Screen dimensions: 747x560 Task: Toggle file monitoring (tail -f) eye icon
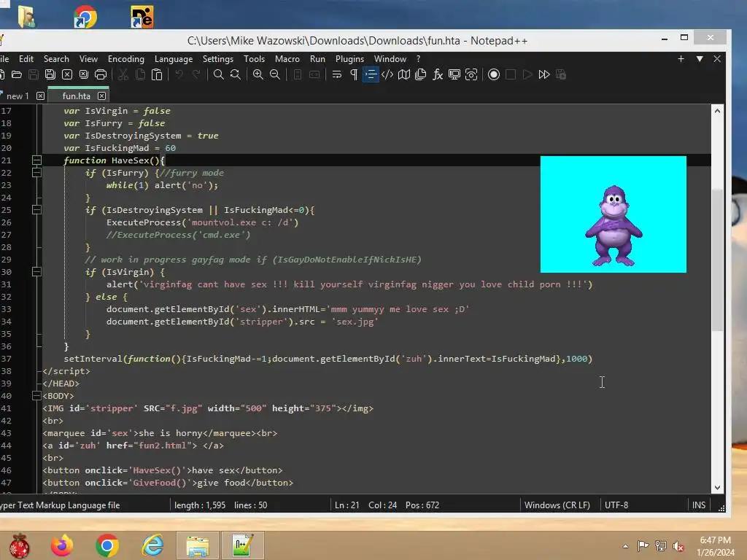(x=471, y=74)
